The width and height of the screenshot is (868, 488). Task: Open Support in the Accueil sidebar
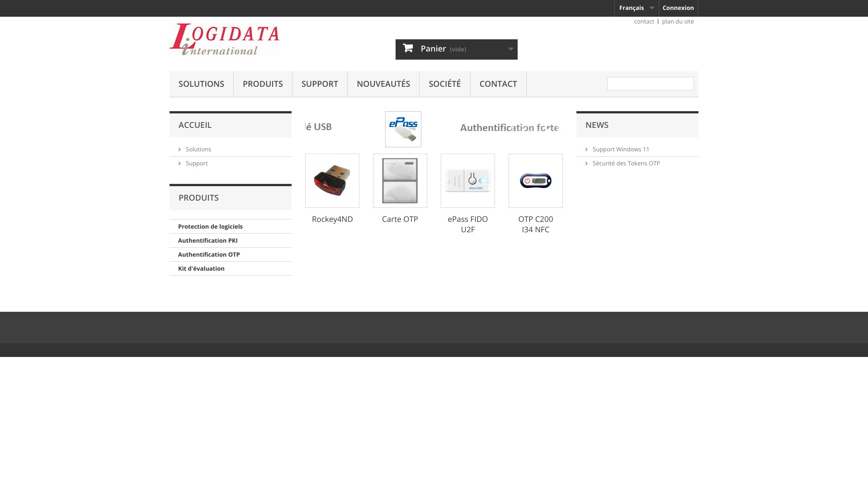coord(197,164)
